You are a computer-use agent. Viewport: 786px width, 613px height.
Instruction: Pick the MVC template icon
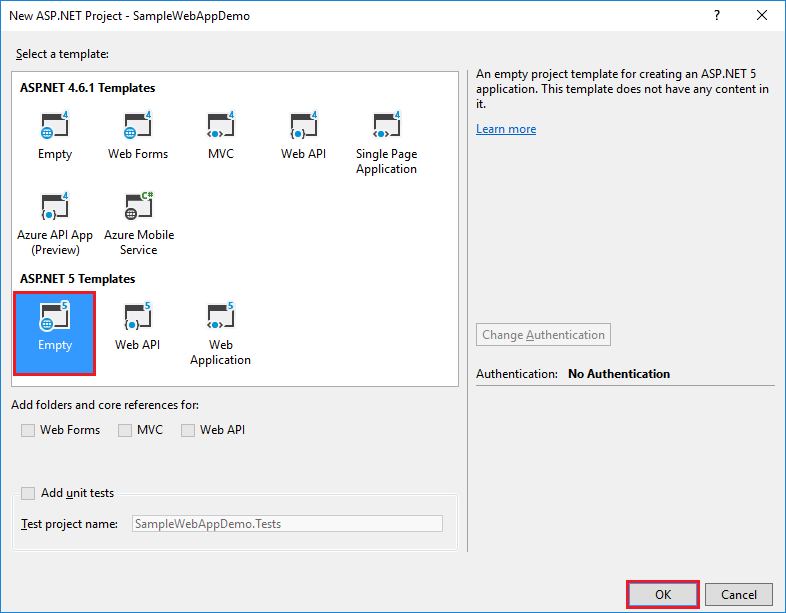(221, 125)
